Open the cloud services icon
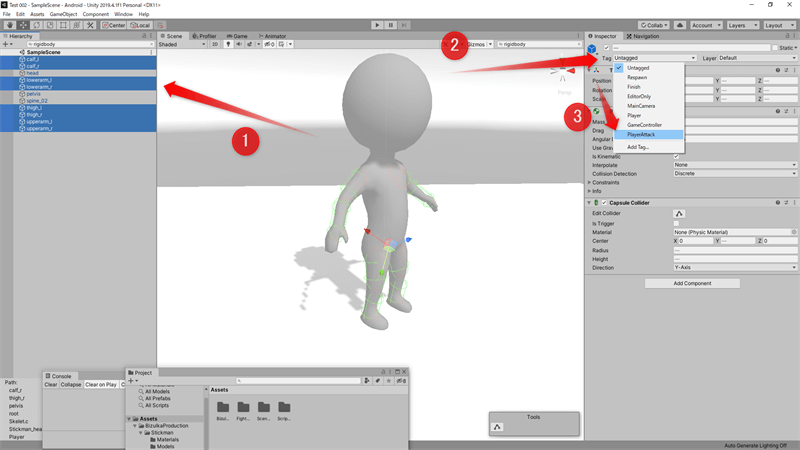This screenshot has width=800, height=450. [680, 25]
